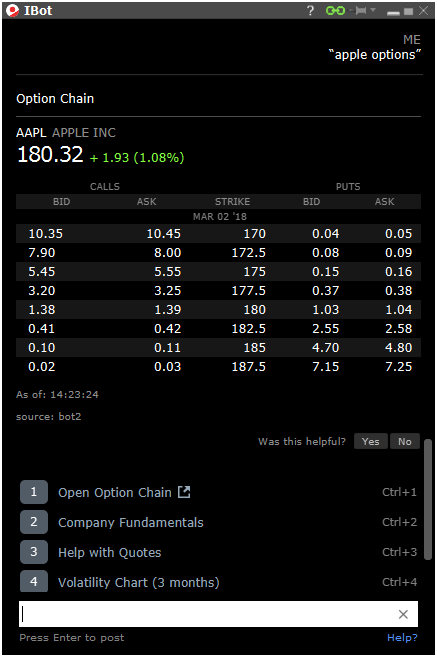
Task: Select suggestion number 2 badge
Action: click(x=34, y=522)
